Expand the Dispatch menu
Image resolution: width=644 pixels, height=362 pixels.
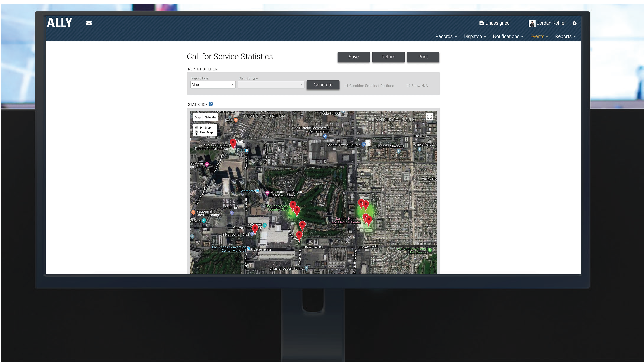coord(474,37)
